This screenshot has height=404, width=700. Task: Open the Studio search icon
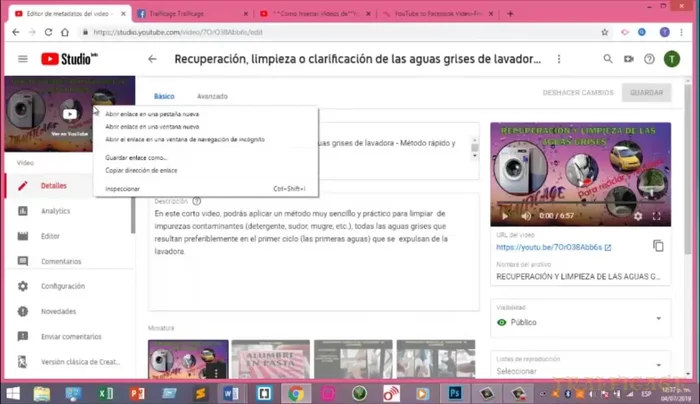pyautogui.click(x=608, y=59)
